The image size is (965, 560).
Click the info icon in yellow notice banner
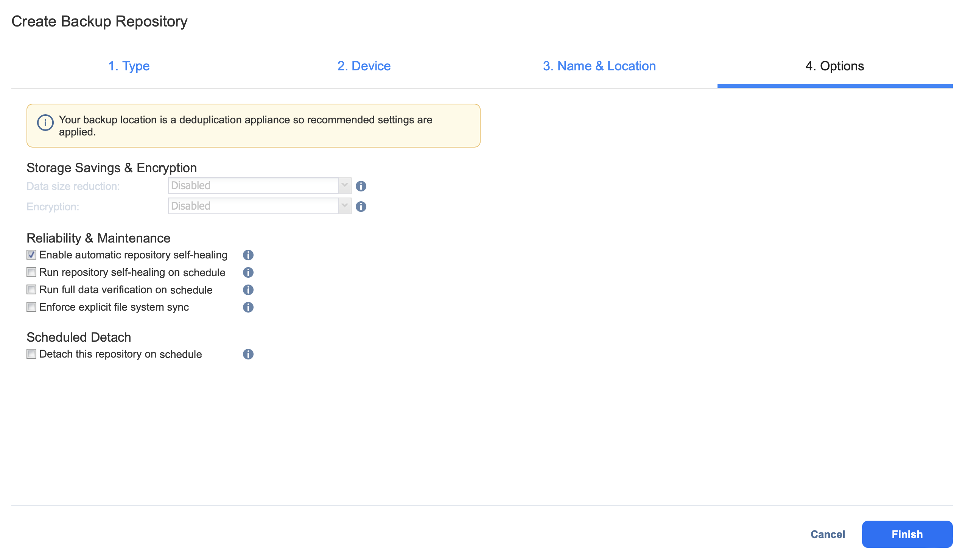[45, 123]
